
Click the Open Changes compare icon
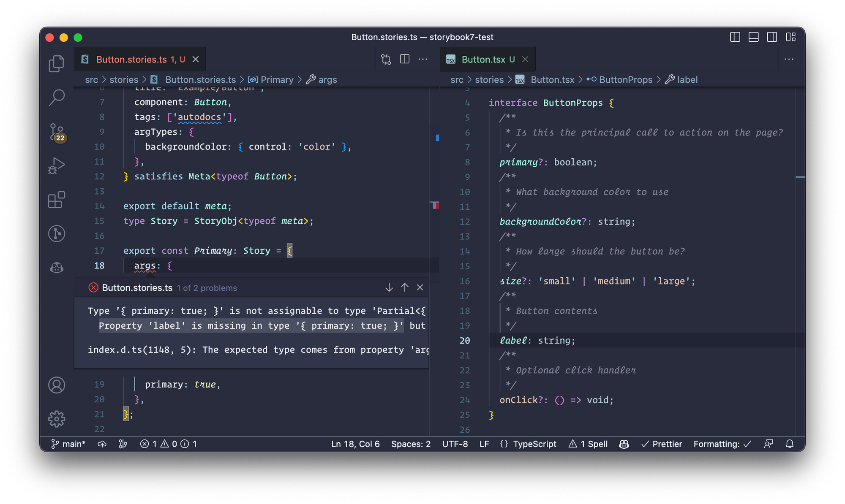point(386,60)
